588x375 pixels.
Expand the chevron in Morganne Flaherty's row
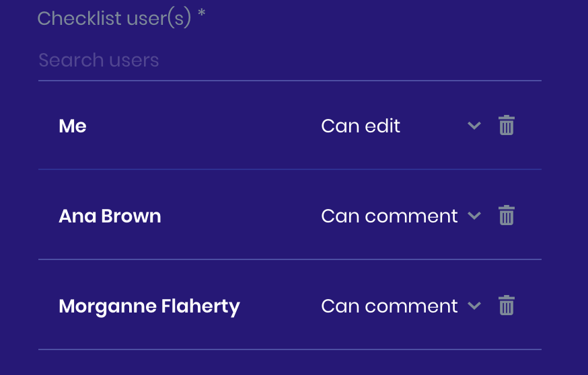[474, 306]
